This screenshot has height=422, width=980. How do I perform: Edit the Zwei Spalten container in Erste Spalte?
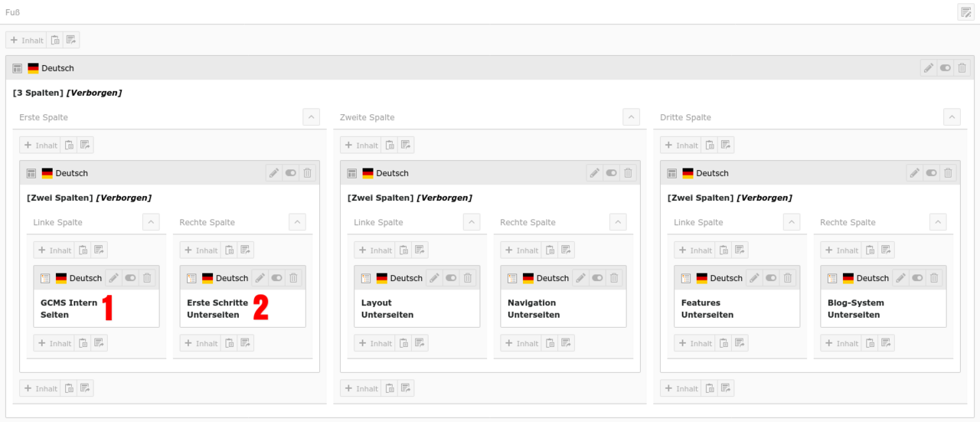point(274,173)
